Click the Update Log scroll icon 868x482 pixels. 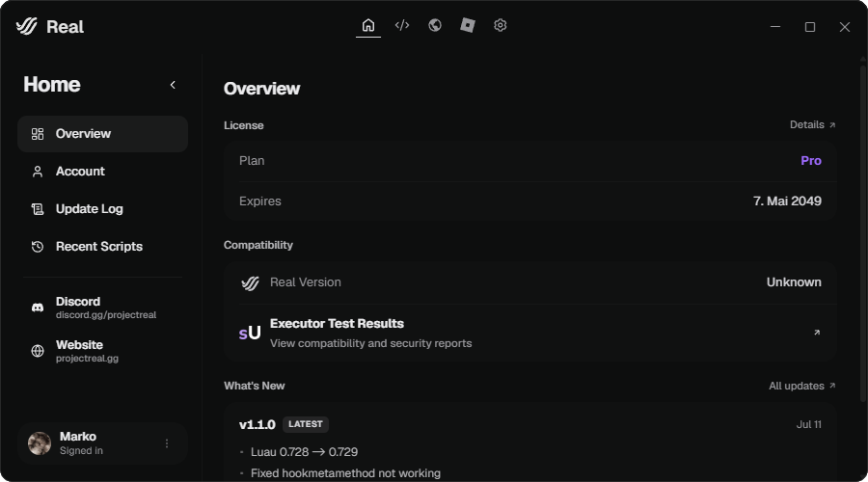37,209
